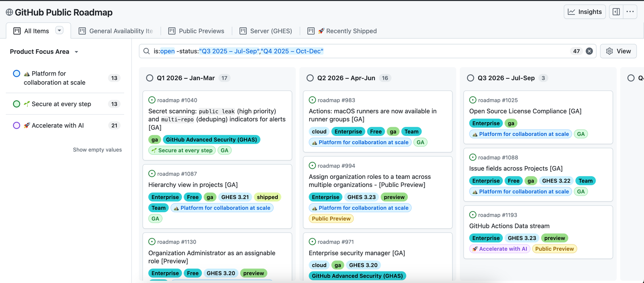644x283 pixels.
Task: Open Assign organization roles to a team card
Action: (369, 181)
